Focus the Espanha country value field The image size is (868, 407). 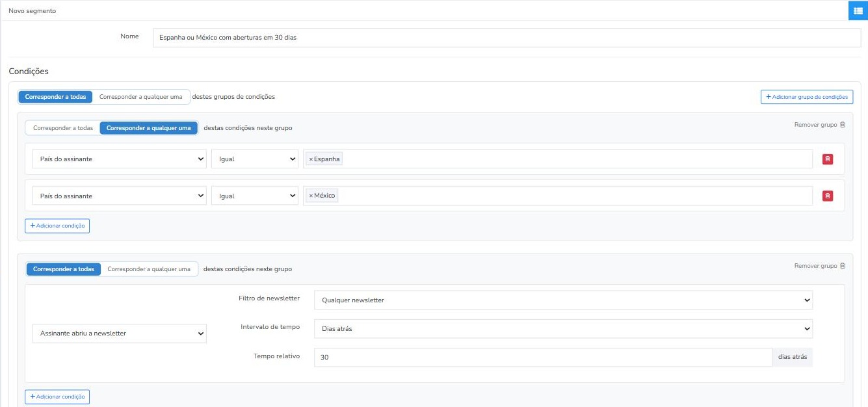pyautogui.click(x=558, y=159)
